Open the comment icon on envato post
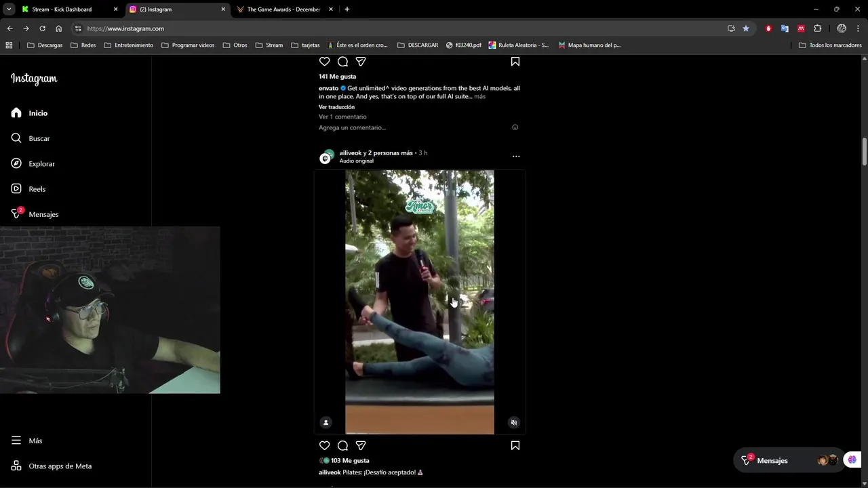868x488 pixels. pos(342,62)
